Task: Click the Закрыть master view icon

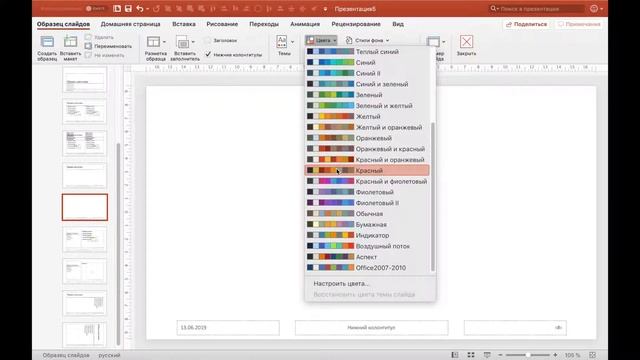Action: [x=466, y=42]
